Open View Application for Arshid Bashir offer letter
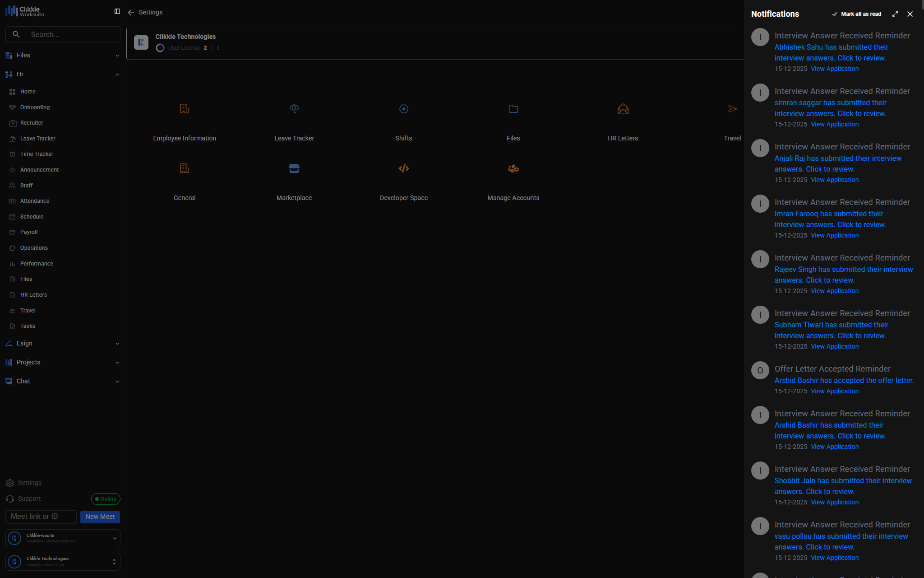 pyautogui.click(x=834, y=391)
